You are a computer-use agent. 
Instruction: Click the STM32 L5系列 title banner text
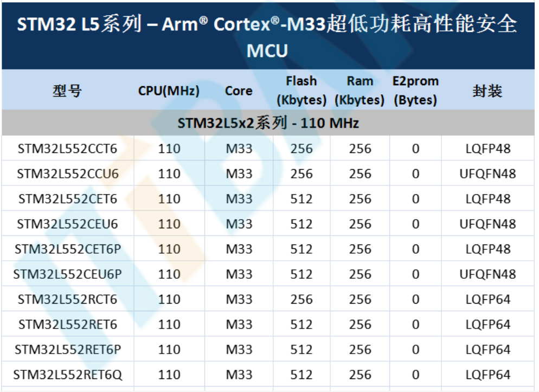(x=267, y=37)
